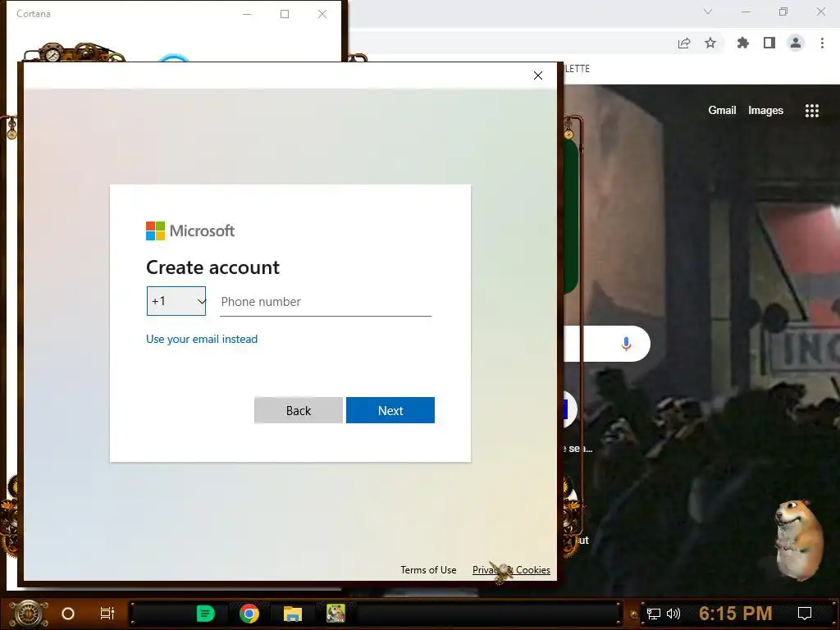
Task: Start voice search via microphone icon
Action: click(x=626, y=344)
